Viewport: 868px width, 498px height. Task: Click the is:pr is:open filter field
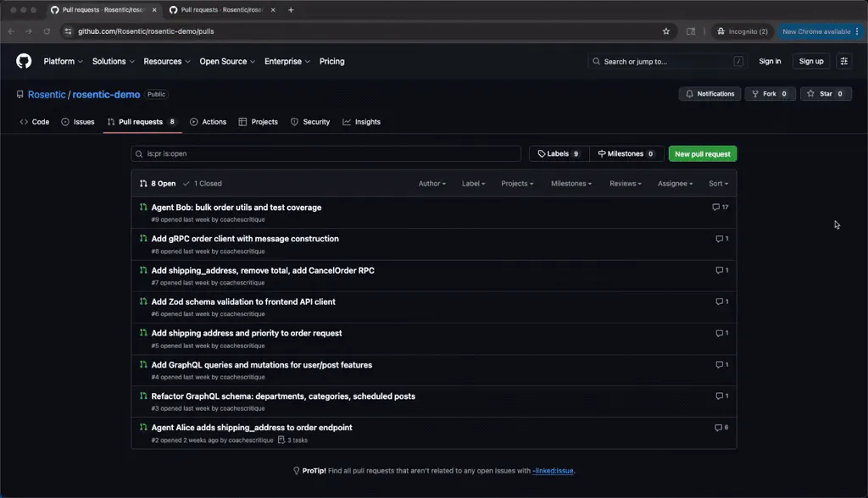(326, 154)
